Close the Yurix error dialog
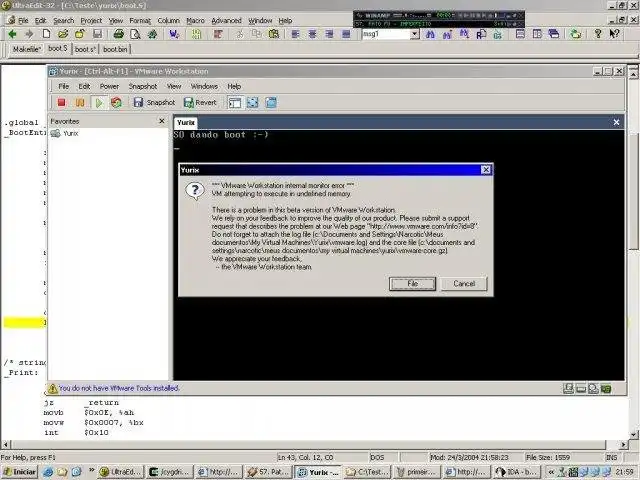Viewport: 640px width, 480px height. pyautogui.click(x=486, y=170)
